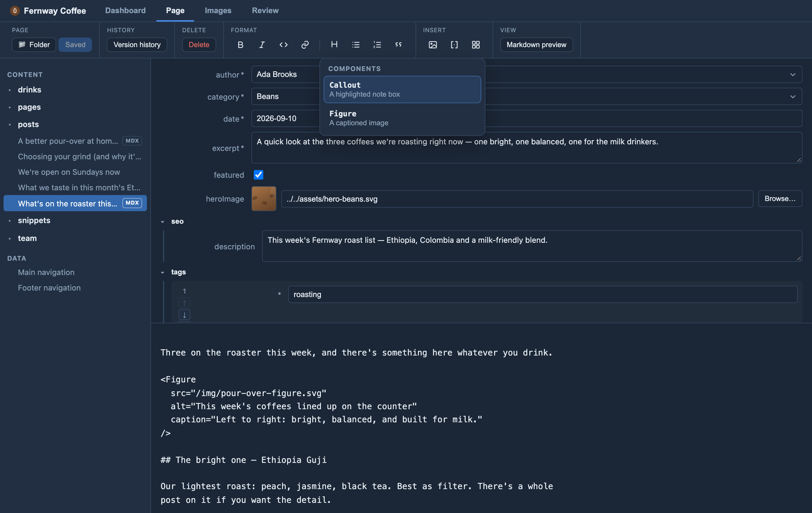This screenshot has width=812, height=513.
Task: Open Markdown preview
Action: coord(536,44)
